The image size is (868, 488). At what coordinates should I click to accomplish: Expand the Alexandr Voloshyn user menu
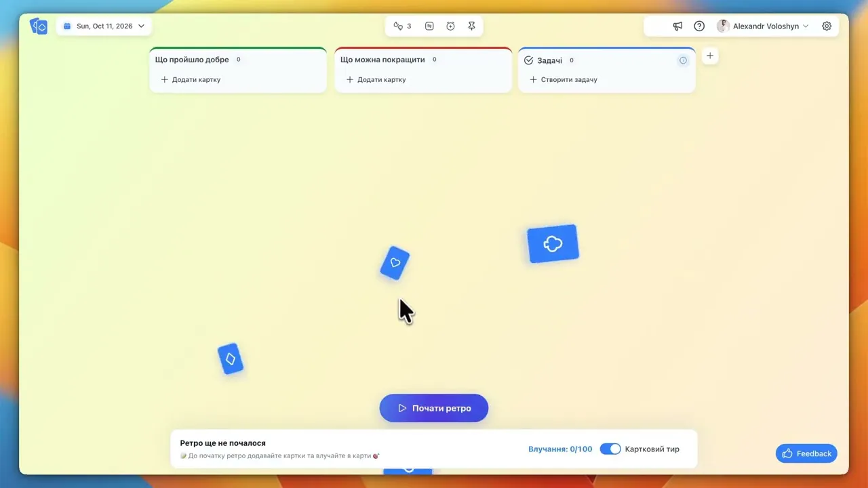tap(763, 26)
